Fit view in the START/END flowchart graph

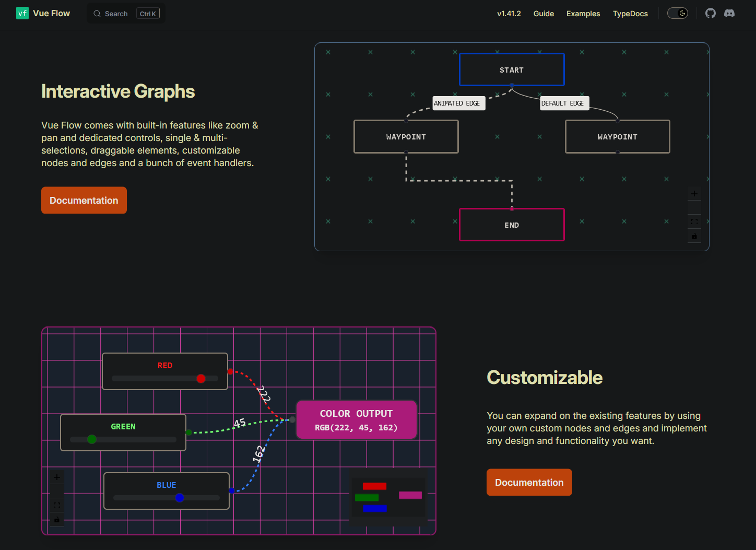pyautogui.click(x=694, y=221)
